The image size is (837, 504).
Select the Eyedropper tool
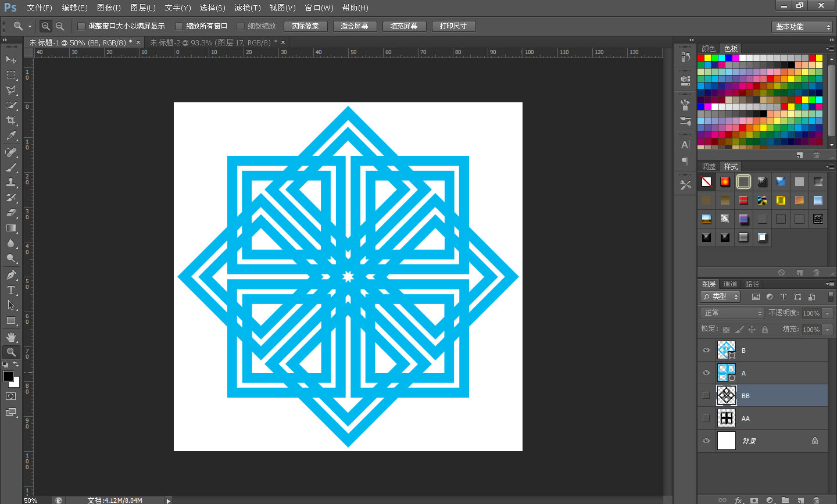coord(10,136)
